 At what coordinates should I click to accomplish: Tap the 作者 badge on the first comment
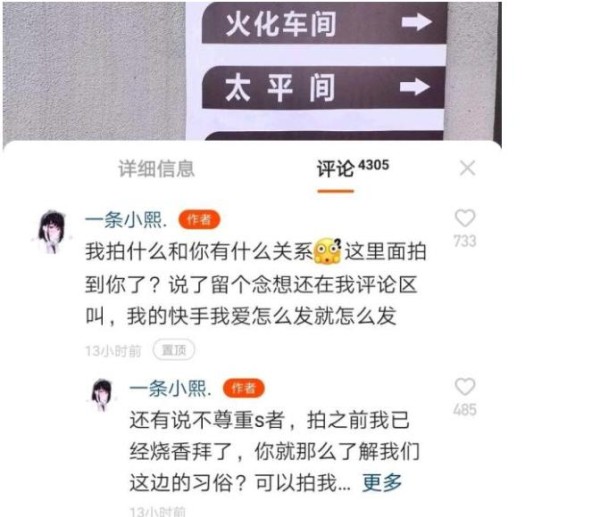point(199,220)
